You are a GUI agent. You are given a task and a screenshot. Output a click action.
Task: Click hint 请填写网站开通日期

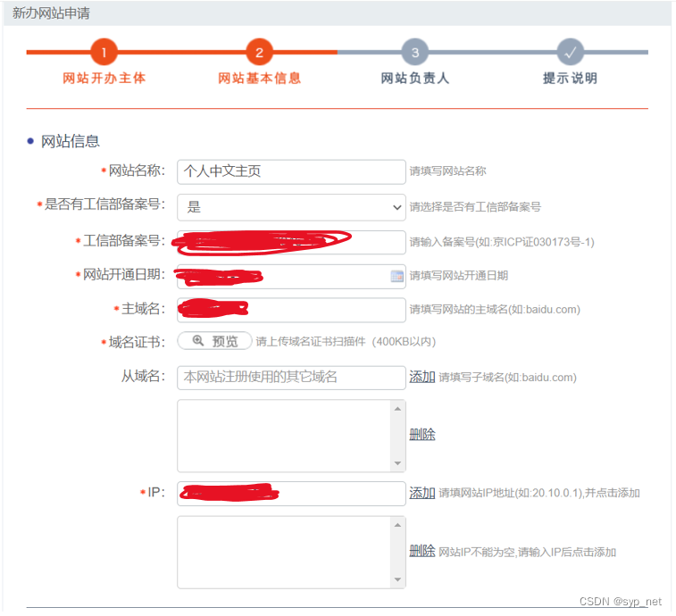tap(459, 276)
